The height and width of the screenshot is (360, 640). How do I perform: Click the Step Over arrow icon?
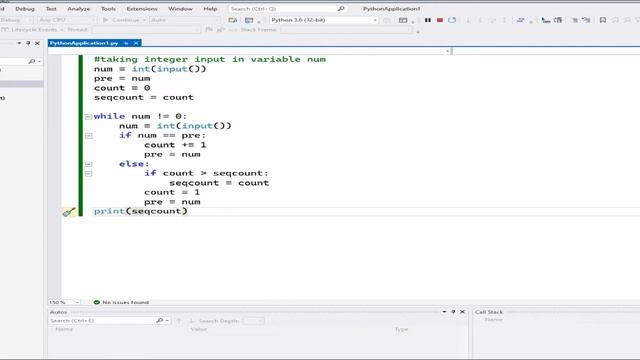click(x=493, y=20)
